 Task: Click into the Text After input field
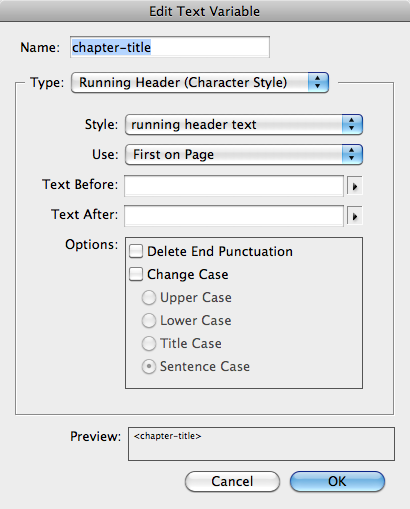click(234, 216)
